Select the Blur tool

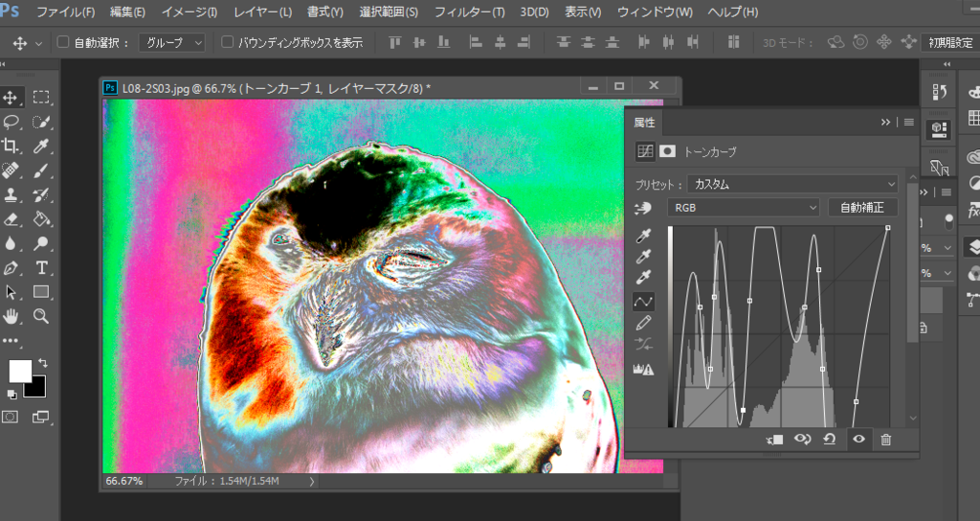(11, 243)
